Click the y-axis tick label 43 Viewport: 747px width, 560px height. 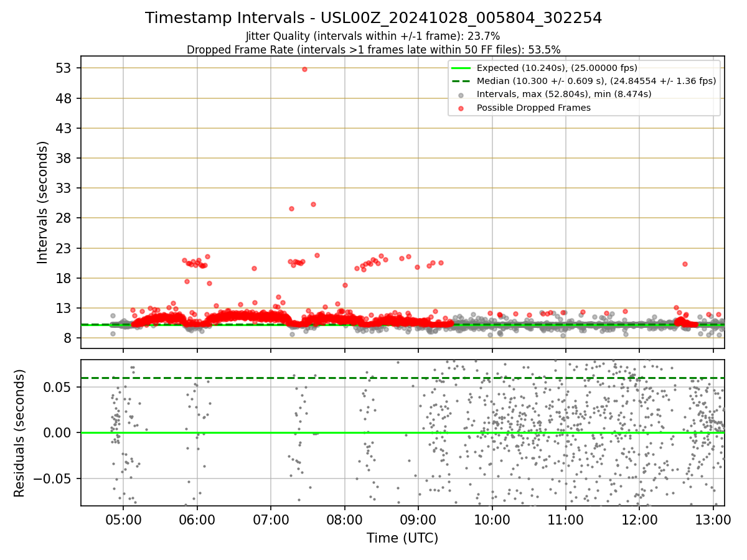[65, 128]
